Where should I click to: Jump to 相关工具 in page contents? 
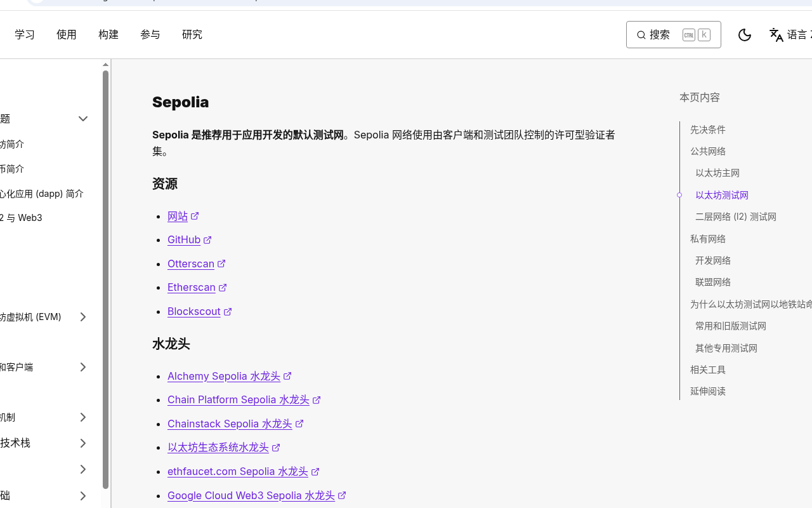708,370
